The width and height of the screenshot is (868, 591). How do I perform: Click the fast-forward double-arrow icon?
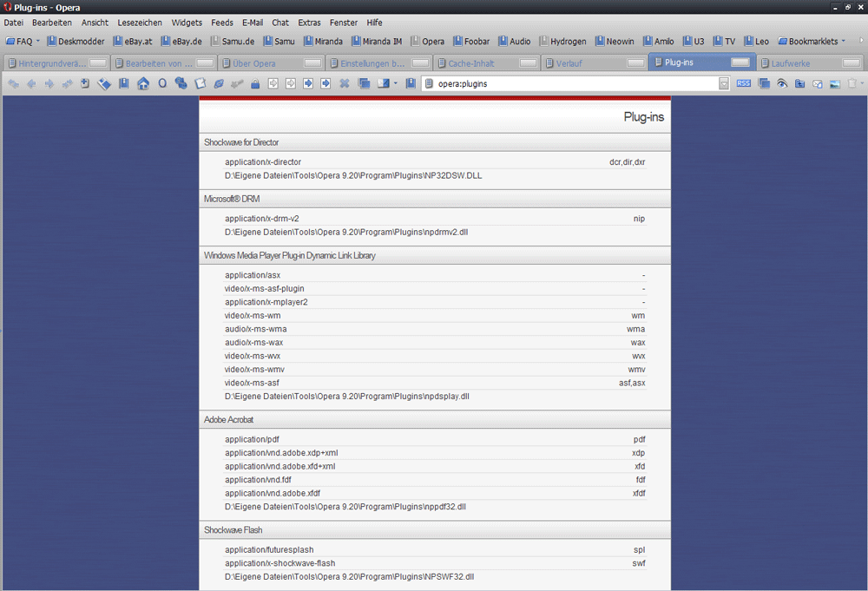67,83
